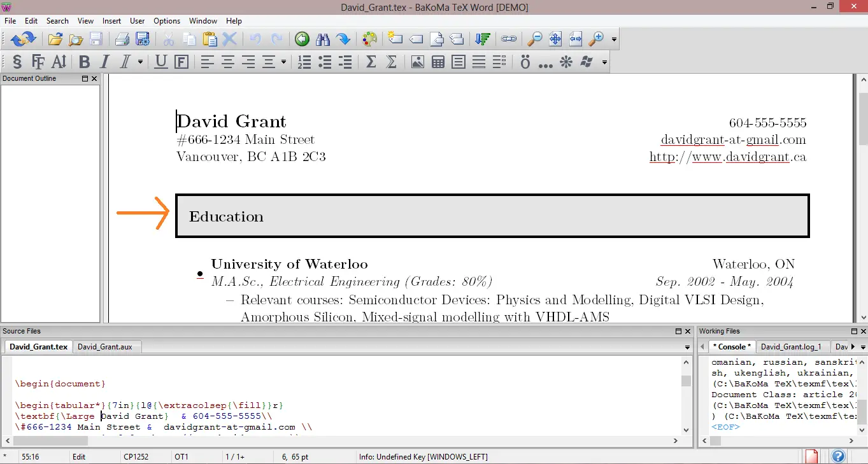Open the color palette icon
The width and height of the screenshot is (868, 464).
tap(369, 39)
